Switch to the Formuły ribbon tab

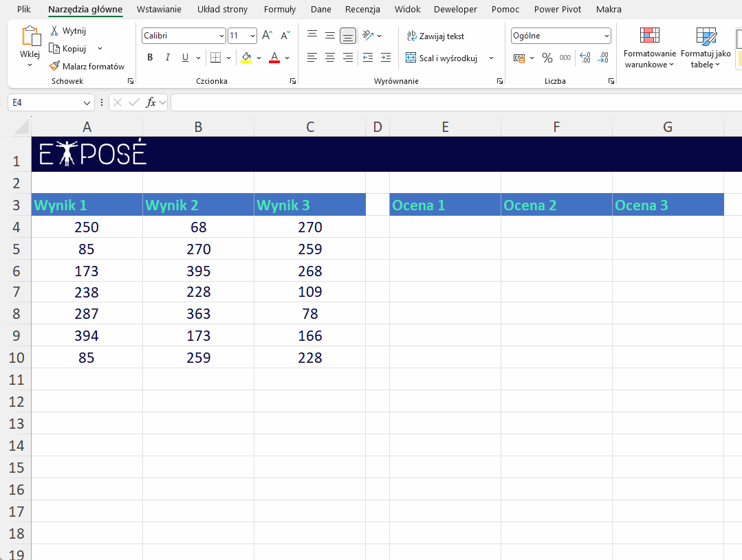280,10
